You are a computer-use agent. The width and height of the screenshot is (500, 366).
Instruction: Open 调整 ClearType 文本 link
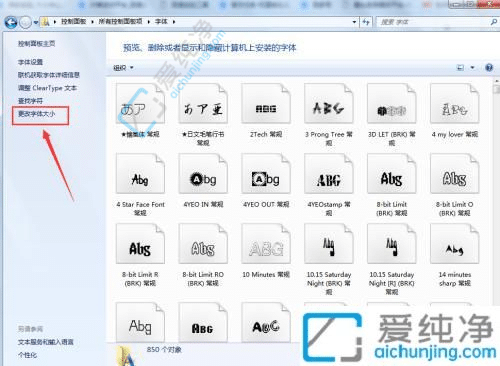tap(47, 88)
